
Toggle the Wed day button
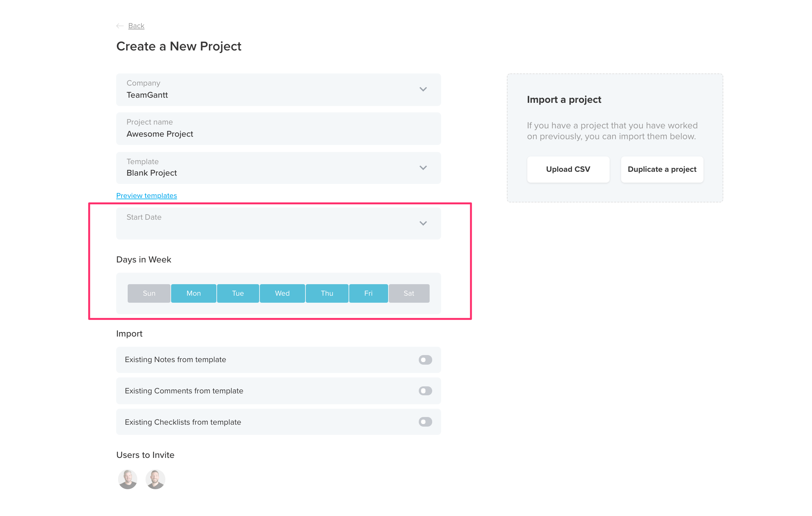pyautogui.click(x=282, y=293)
